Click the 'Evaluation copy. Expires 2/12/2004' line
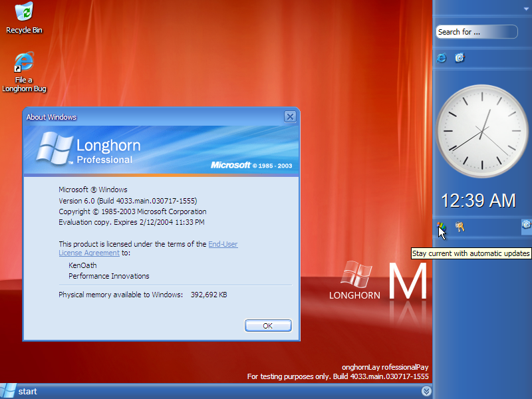 pyautogui.click(x=131, y=222)
